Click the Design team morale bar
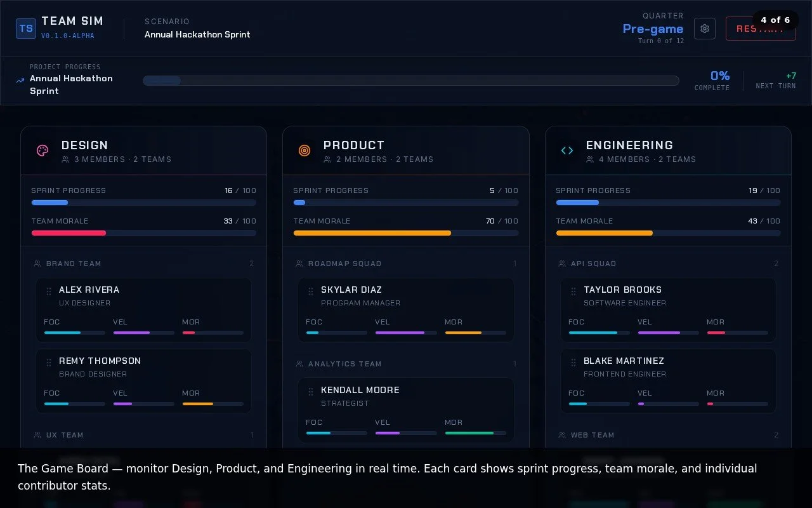 [x=144, y=233]
